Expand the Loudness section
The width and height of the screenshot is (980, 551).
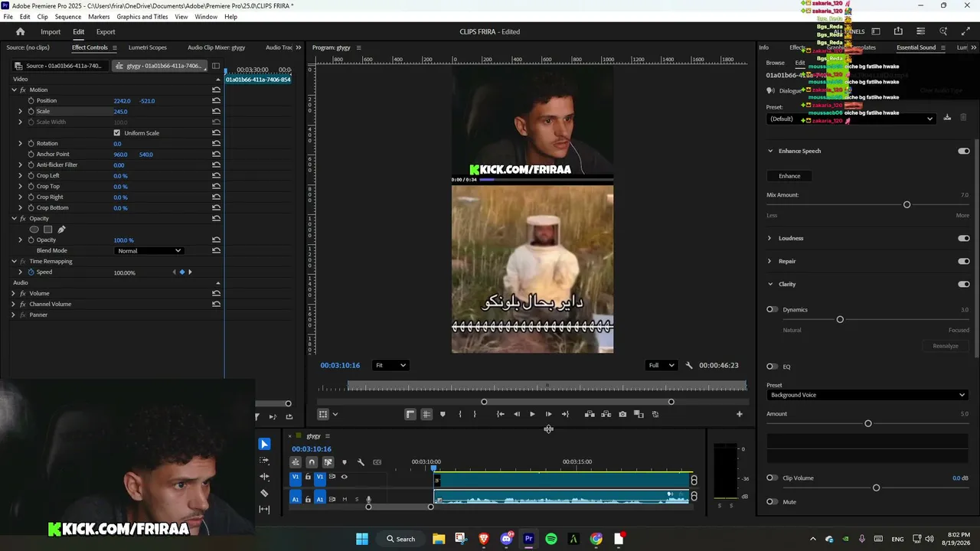tap(770, 238)
